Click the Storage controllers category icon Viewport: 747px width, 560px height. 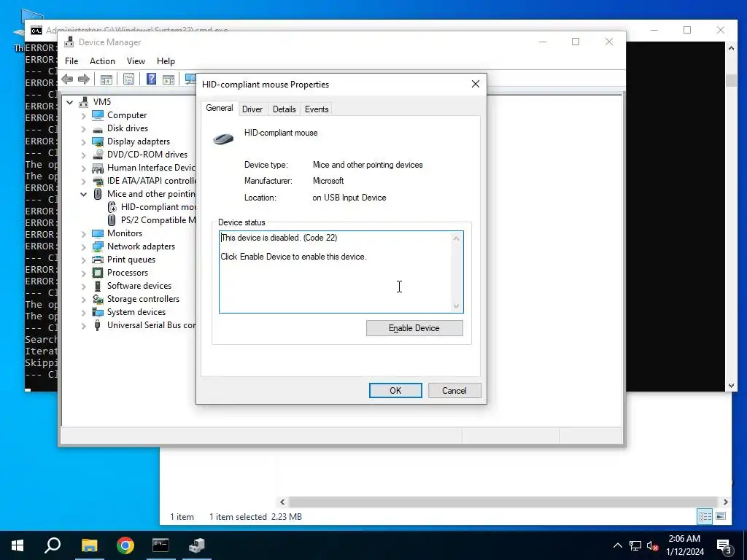(98, 299)
